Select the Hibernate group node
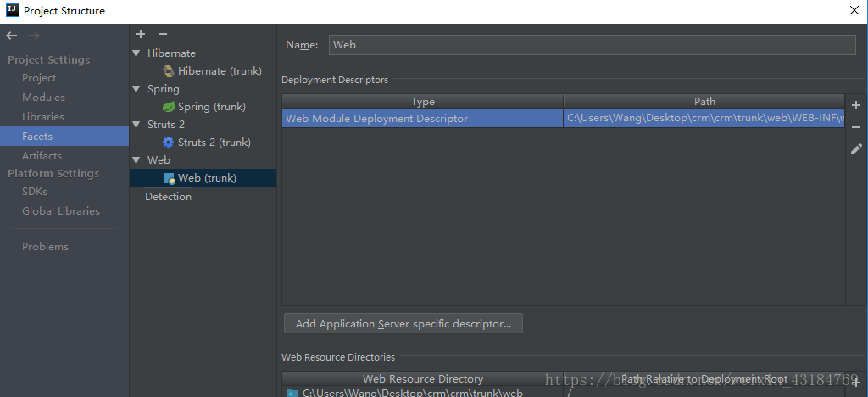Viewport: 868px width, 397px height. (x=171, y=53)
